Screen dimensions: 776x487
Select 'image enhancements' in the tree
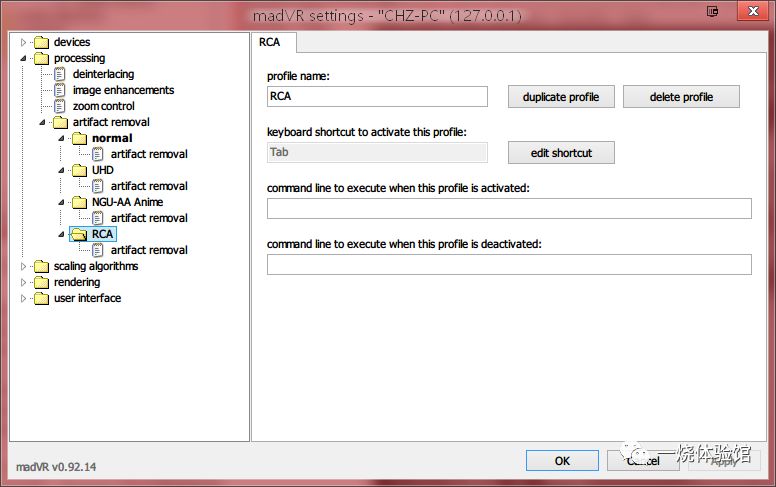[x=123, y=90]
